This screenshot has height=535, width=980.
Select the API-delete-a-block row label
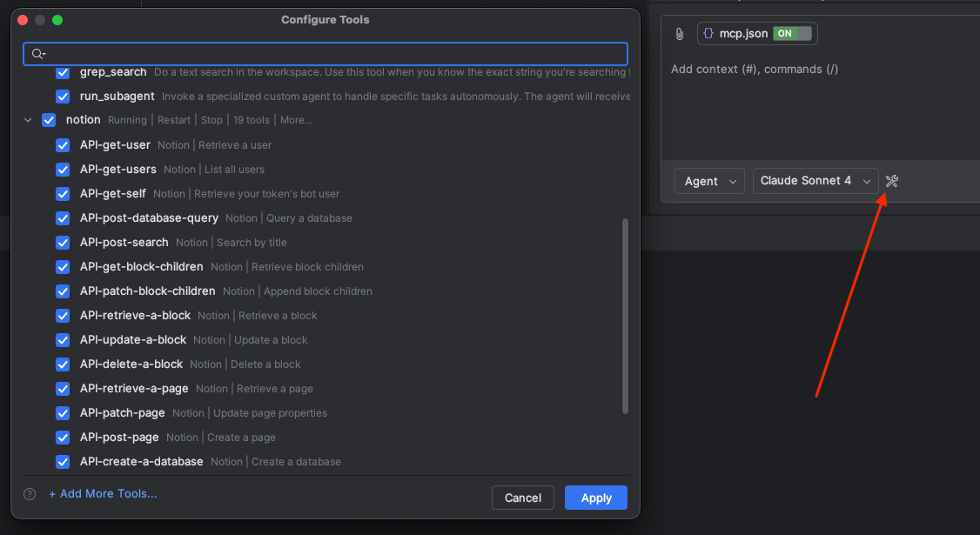pos(131,364)
